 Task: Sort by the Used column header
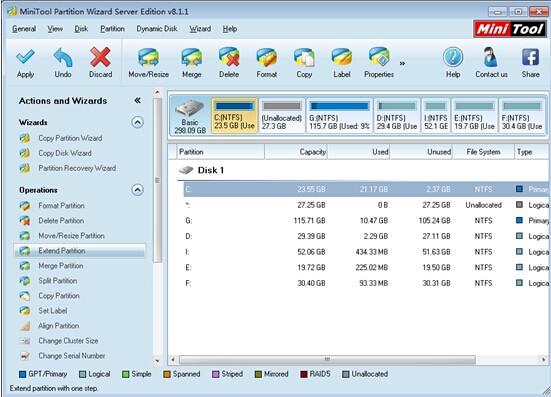tap(358, 152)
